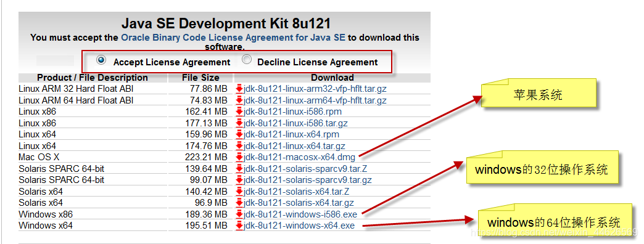Download jdk-8u121-solaris-sparcv9.tar.gz link
Screen dimensions: 644x244
point(308,180)
